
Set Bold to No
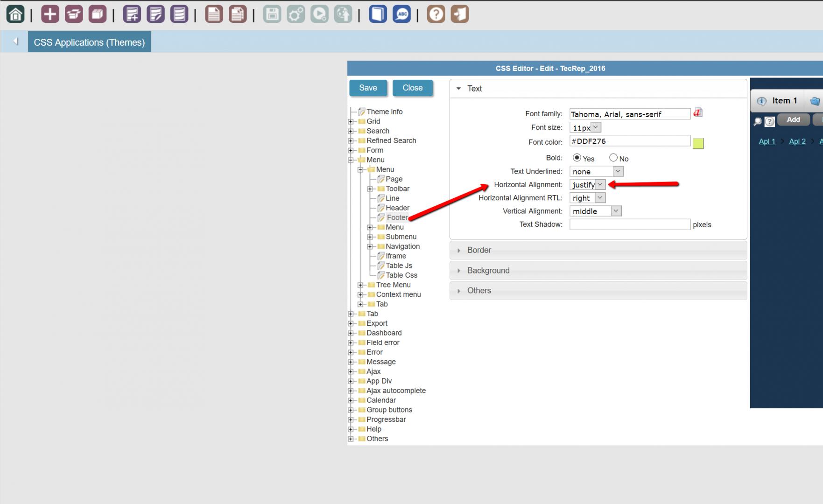point(613,158)
